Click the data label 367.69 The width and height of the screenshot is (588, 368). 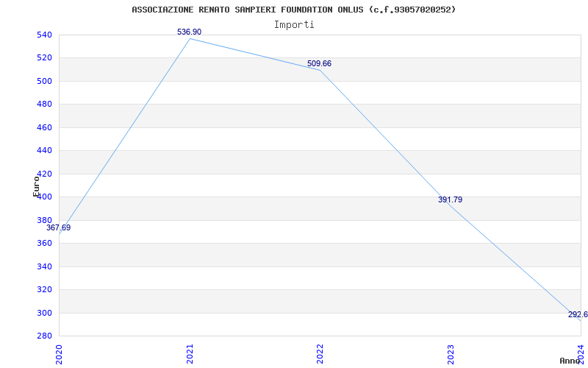click(59, 227)
